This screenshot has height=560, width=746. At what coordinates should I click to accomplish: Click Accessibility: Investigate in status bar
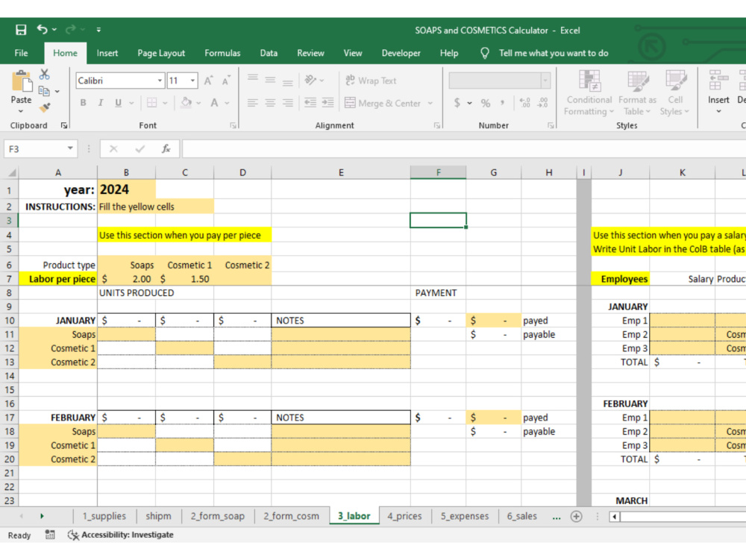point(121,535)
